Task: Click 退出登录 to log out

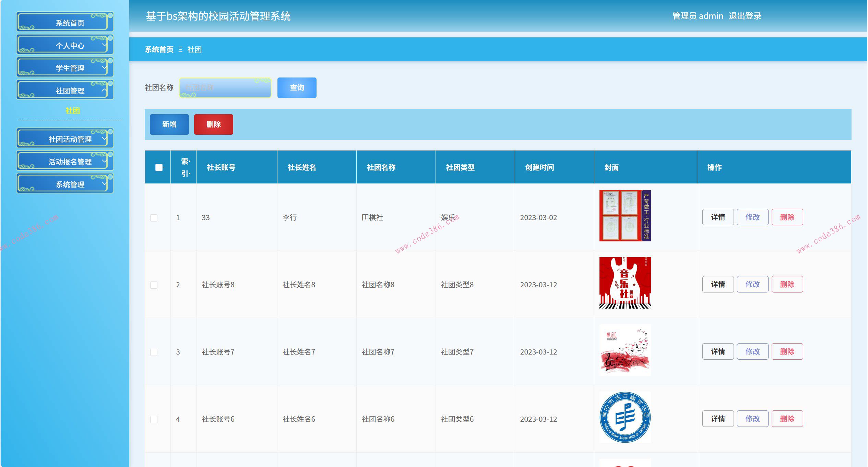Action: pyautogui.click(x=745, y=15)
